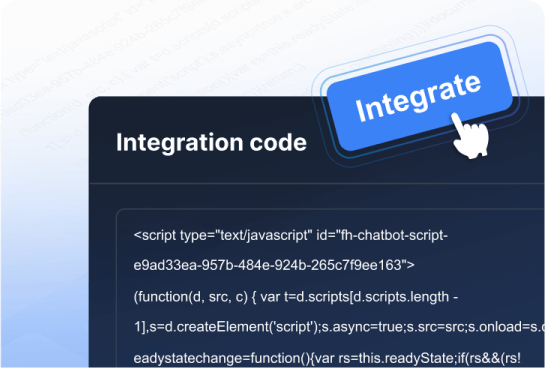Click the line starting 'eadystatechange=function()'
Image resolution: width=545 pixels, height=368 pixels.
point(327,358)
